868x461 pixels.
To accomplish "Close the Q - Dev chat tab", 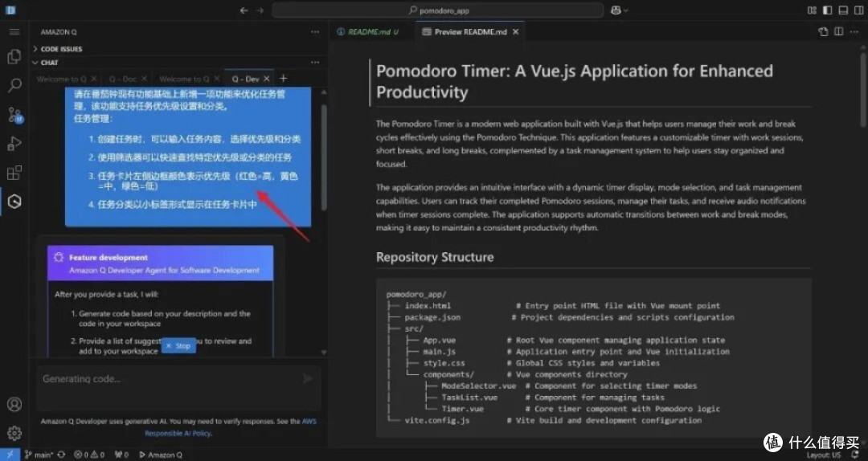I will (267, 79).
